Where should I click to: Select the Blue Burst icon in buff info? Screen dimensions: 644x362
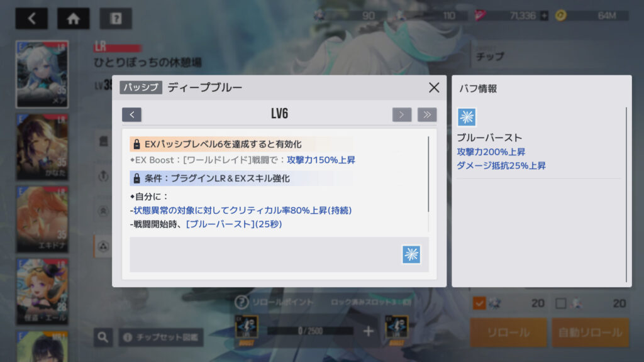(x=467, y=118)
